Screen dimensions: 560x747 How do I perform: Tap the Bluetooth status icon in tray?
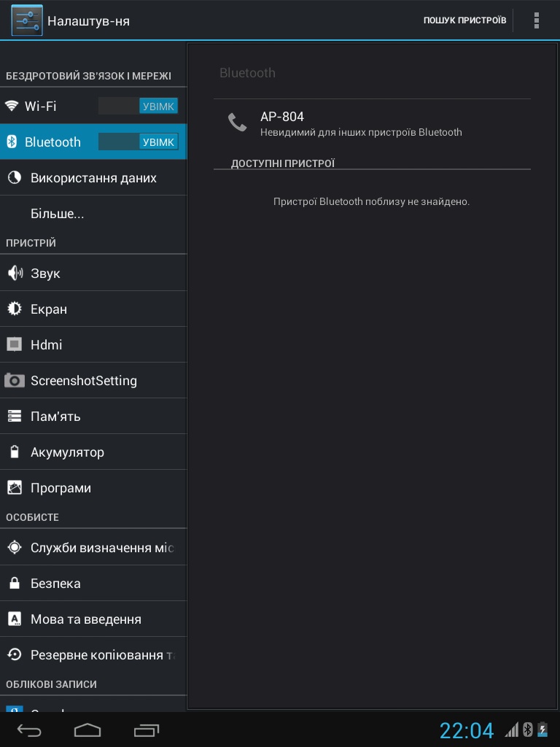click(528, 729)
